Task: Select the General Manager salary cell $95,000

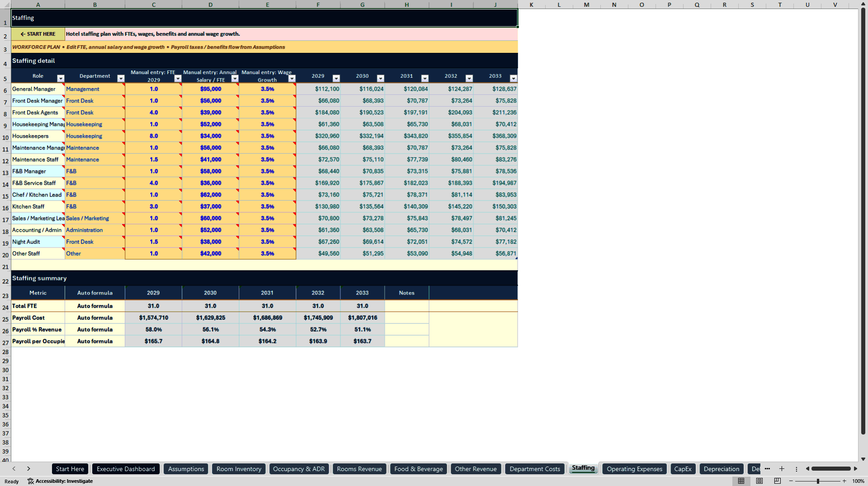Action: pyautogui.click(x=211, y=89)
